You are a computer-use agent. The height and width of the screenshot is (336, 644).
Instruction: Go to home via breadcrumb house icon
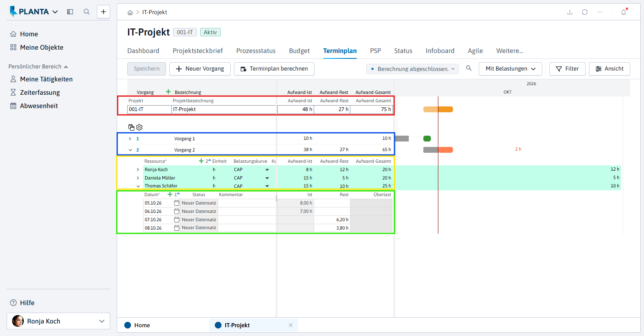(130, 13)
